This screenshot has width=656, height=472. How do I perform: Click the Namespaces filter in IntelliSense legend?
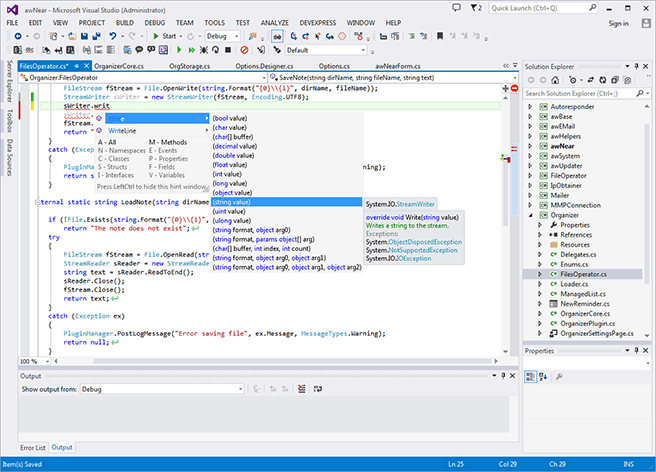(120, 150)
